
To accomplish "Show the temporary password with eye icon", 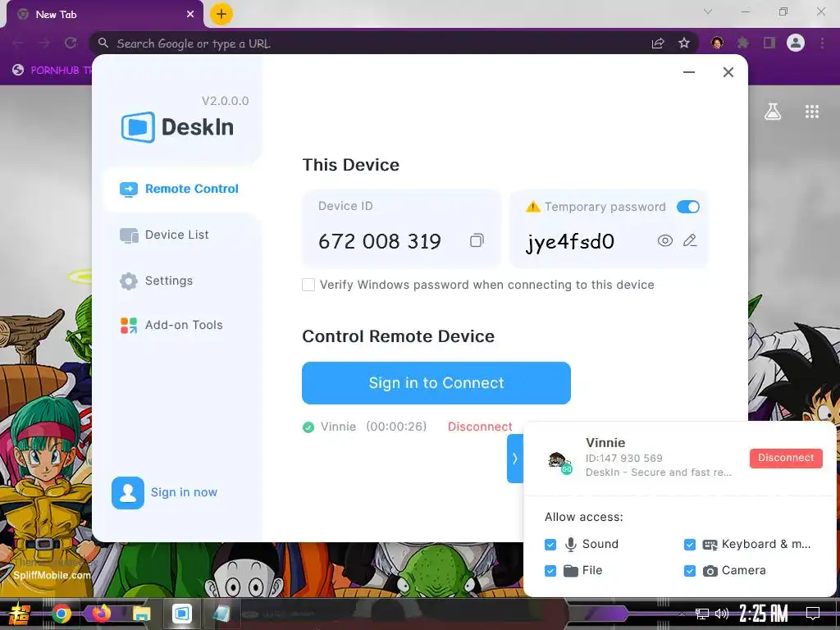I will 664,240.
